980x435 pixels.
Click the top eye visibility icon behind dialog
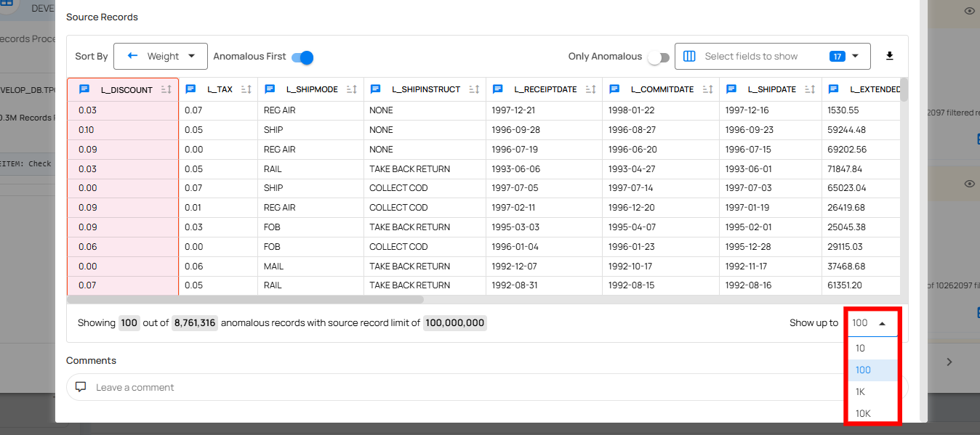pyautogui.click(x=969, y=11)
